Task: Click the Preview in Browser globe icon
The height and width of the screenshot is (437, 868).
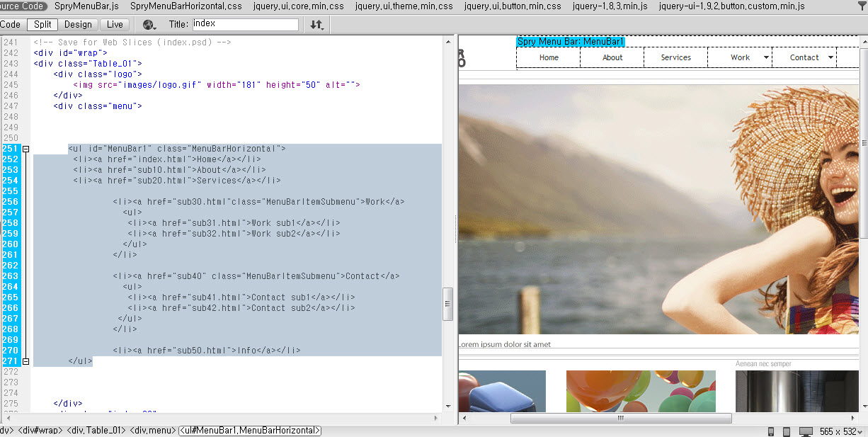Action: click(x=149, y=25)
